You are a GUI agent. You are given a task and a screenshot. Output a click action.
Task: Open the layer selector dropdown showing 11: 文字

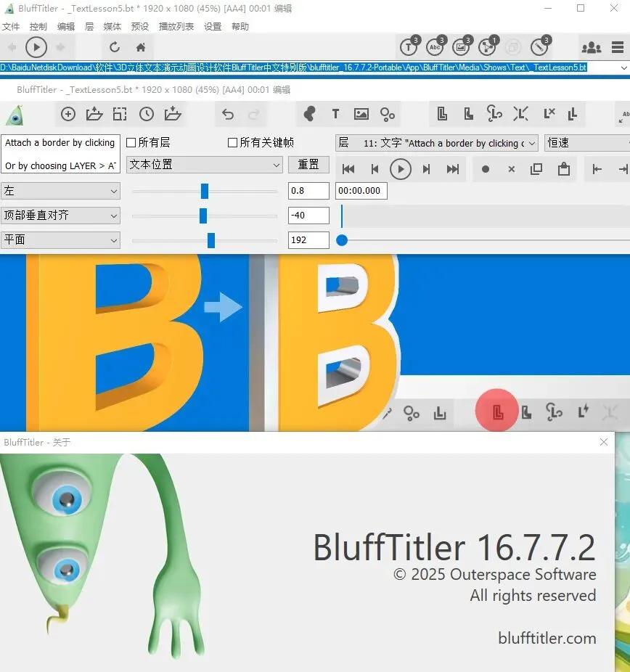click(437, 143)
